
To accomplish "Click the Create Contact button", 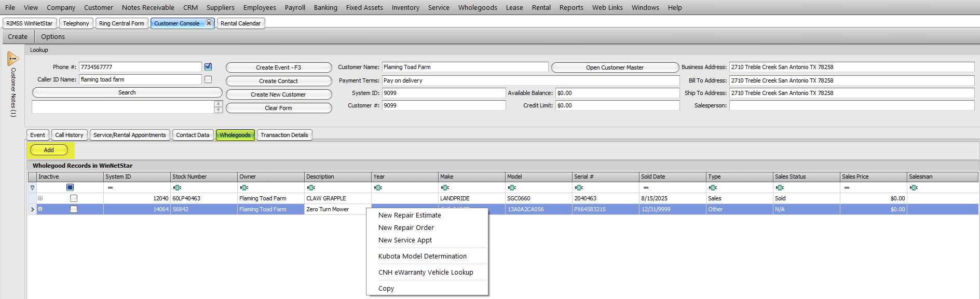I will click(279, 81).
